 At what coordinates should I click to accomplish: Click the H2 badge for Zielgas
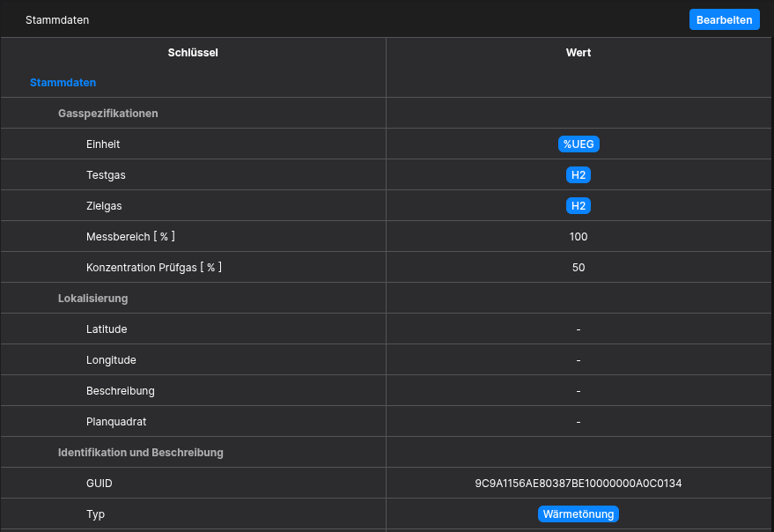[x=579, y=206]
